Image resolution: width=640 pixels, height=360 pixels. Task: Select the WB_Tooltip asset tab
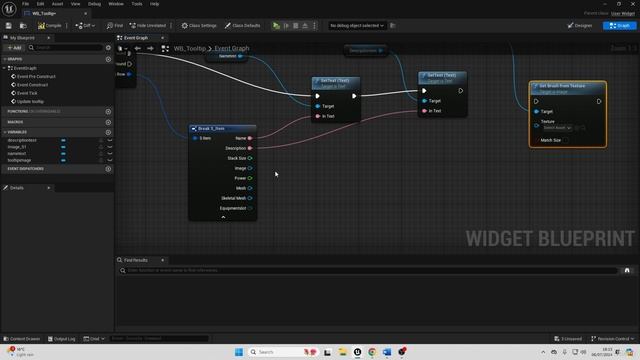[55, 13]
